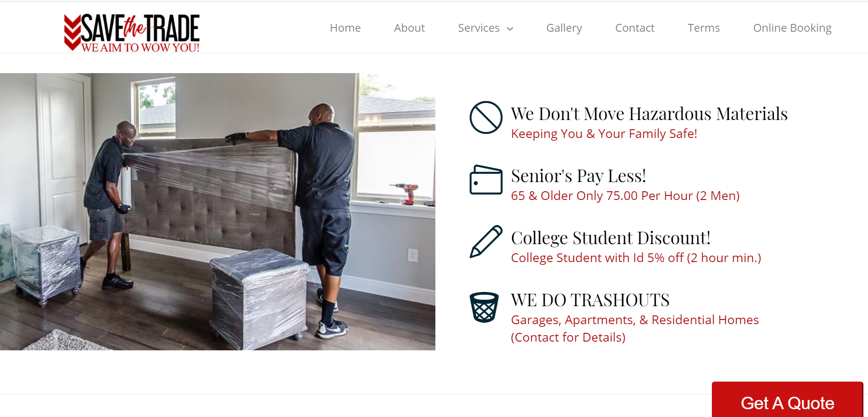Go to the About page
The width and height of the screenshot is (868, 417).
click(x=409, y=28)
